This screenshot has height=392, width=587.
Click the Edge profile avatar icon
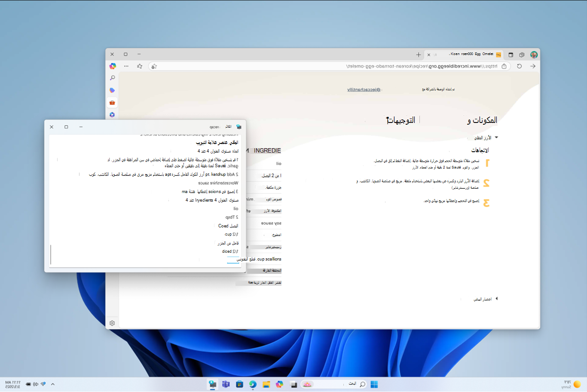(534, 55)
